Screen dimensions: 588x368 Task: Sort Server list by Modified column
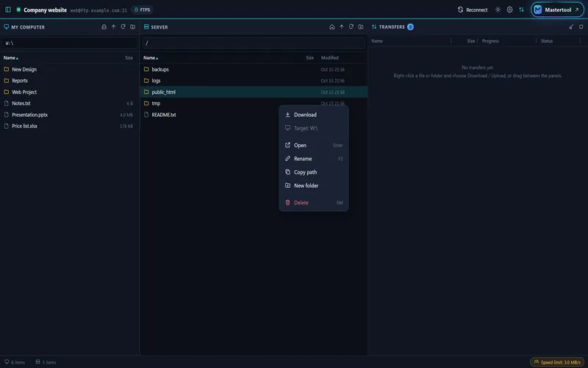click(329, 58)
